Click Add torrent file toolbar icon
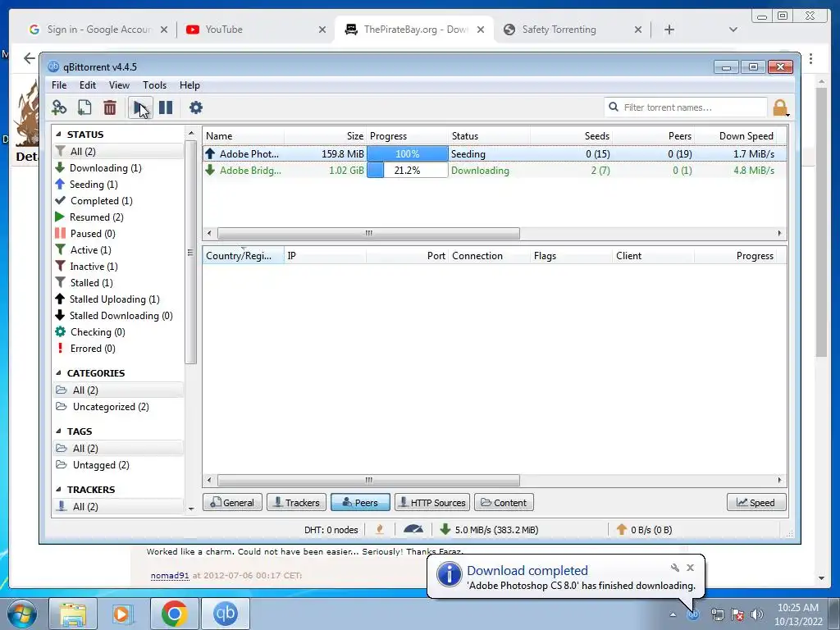 point(84,107)
